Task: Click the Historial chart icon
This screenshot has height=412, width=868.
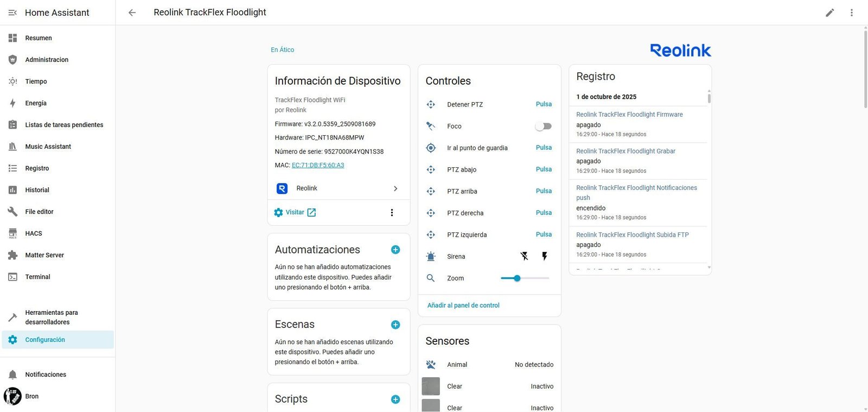Action: [x=12, y=190]
